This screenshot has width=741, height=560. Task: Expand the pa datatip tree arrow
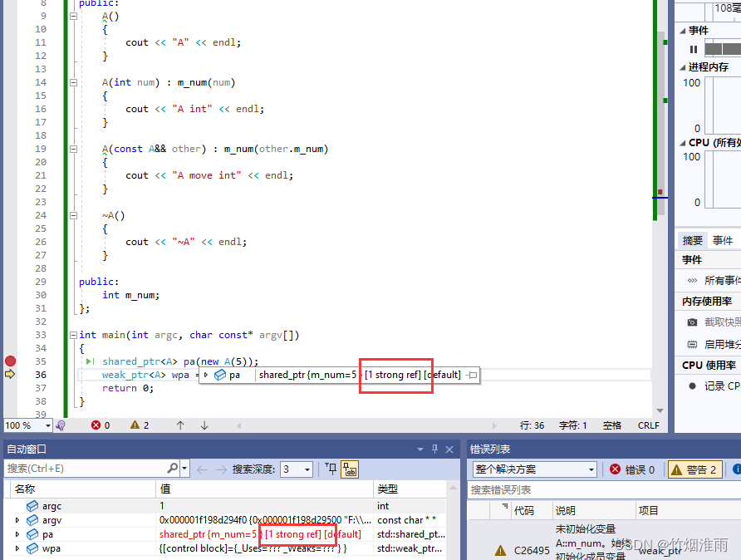pos(206,375)
